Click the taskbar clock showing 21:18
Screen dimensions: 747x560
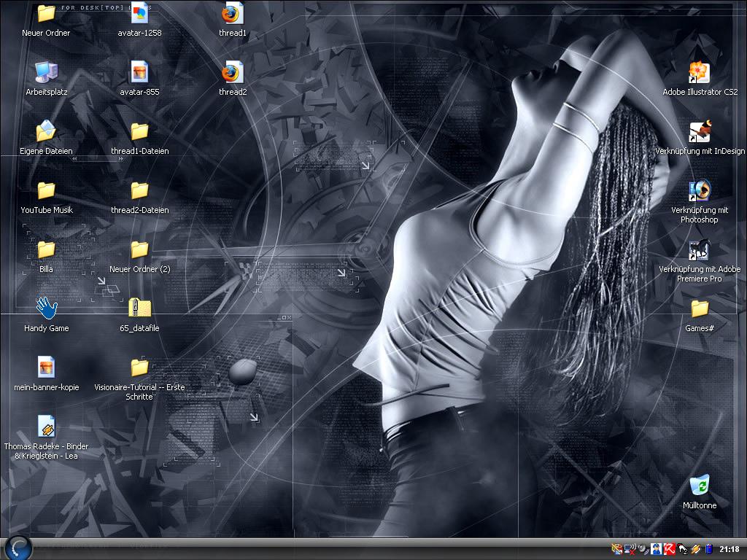[x=729, y=549]
